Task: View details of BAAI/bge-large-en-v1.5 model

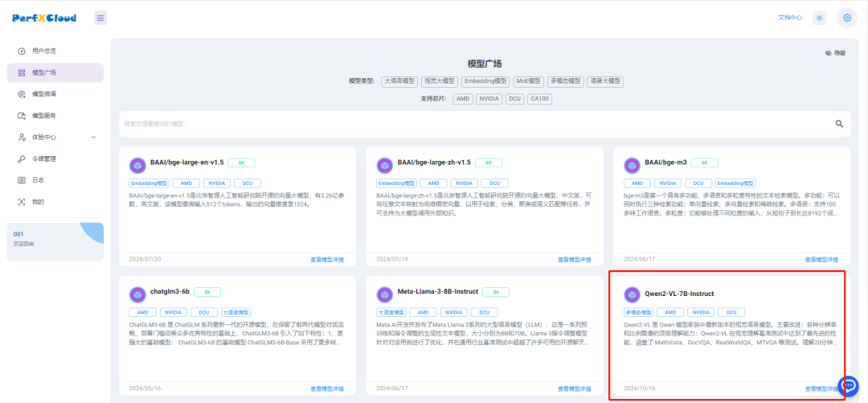Action: click(x=326, y=260)
